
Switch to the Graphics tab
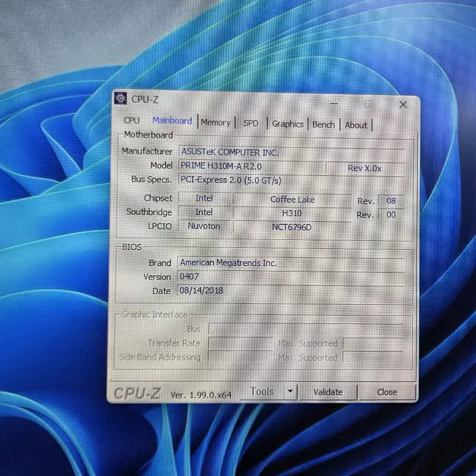(287, 124)
